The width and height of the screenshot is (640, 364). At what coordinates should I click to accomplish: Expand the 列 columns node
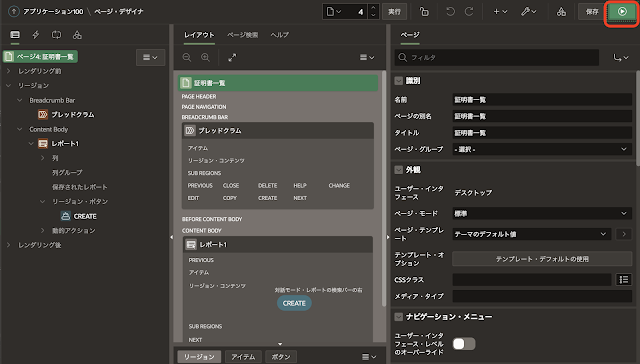(43, 158)
